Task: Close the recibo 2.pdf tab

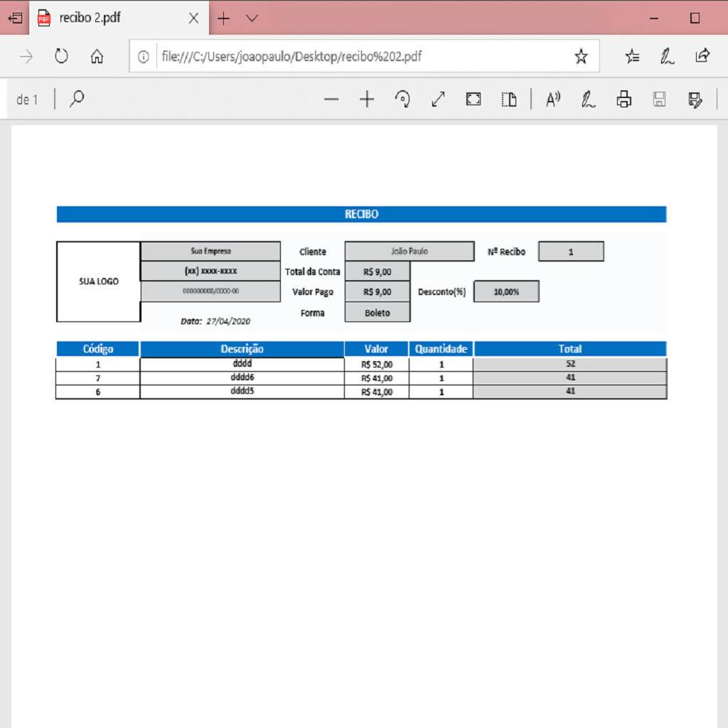Action: (193, 18)
